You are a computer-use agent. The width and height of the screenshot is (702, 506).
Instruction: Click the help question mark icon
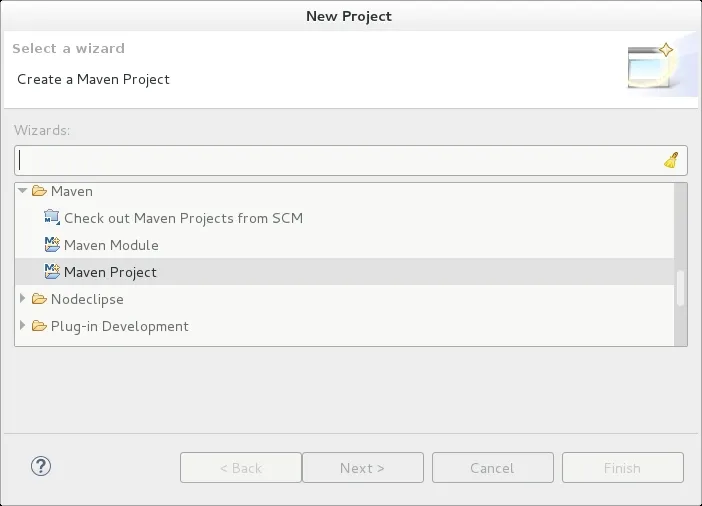coord(41,466)
